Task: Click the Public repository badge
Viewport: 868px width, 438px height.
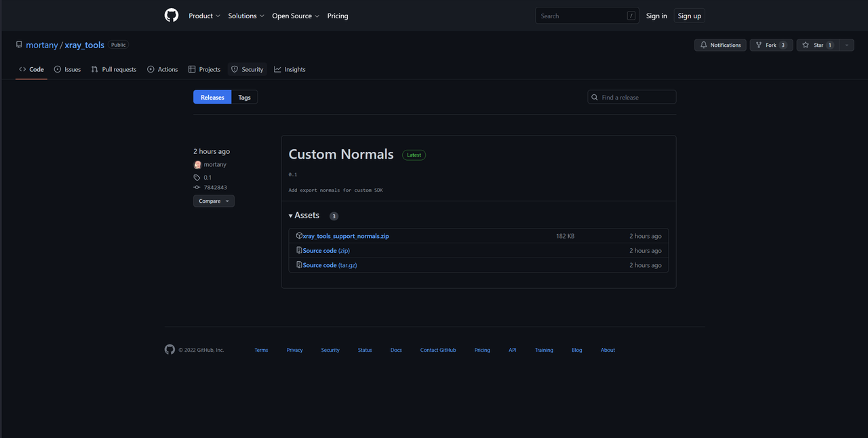Action: coord(119,45)
